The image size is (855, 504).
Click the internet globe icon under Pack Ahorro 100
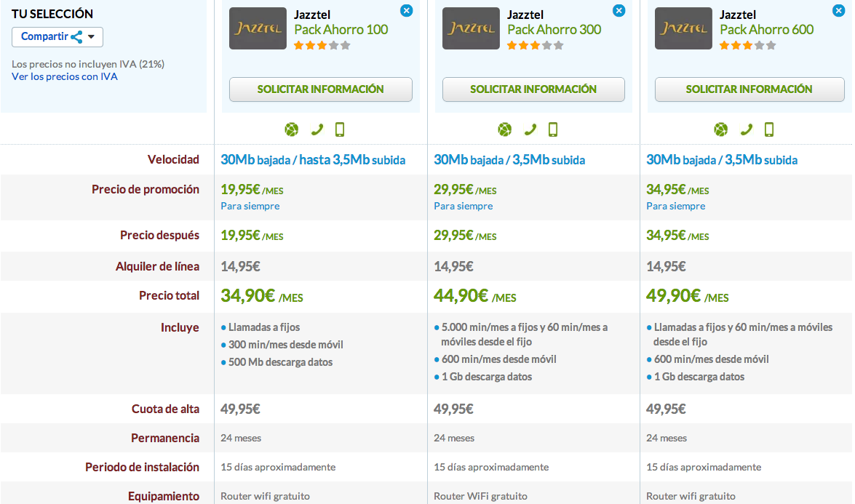pyautogui.click(x=292, y=129)
